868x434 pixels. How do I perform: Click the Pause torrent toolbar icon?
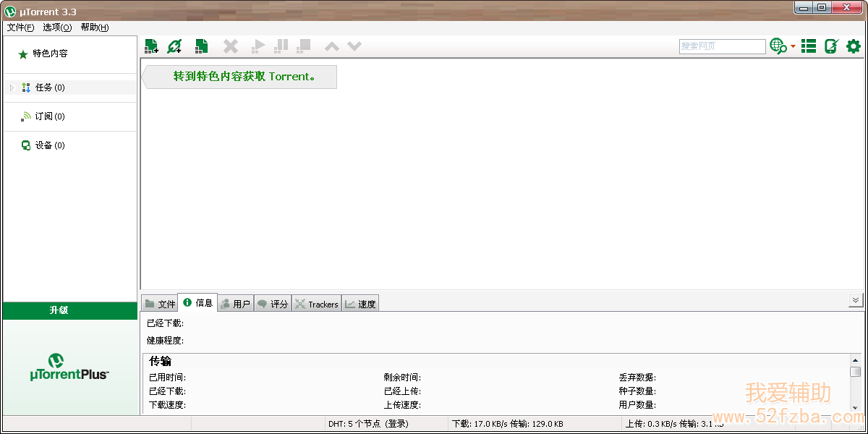pyautogui.click(x=281, y=46)
